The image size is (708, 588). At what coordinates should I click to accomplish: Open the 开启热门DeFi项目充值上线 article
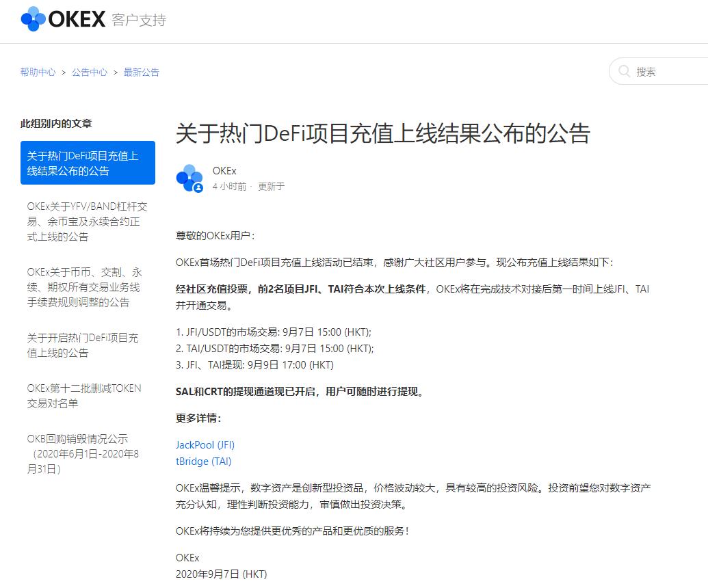click(x=82, y=345)
